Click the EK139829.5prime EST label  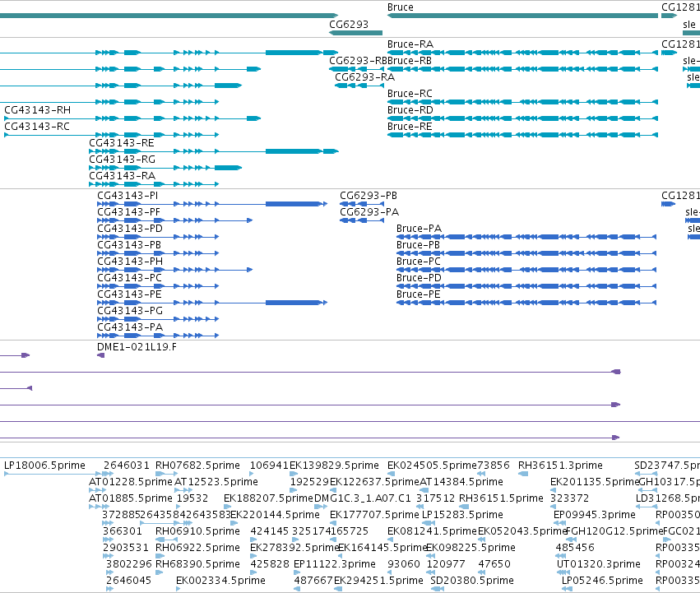335,466
